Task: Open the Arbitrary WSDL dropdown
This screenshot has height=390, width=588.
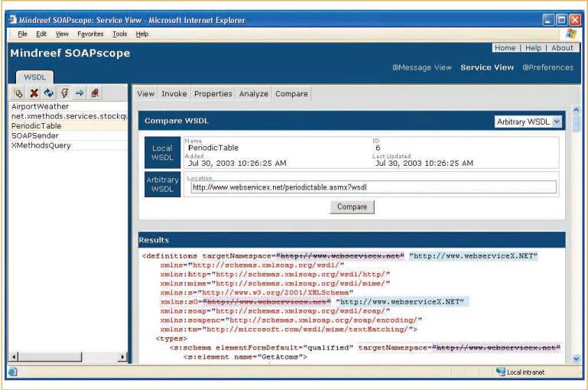Action: [x=528, y=122]
